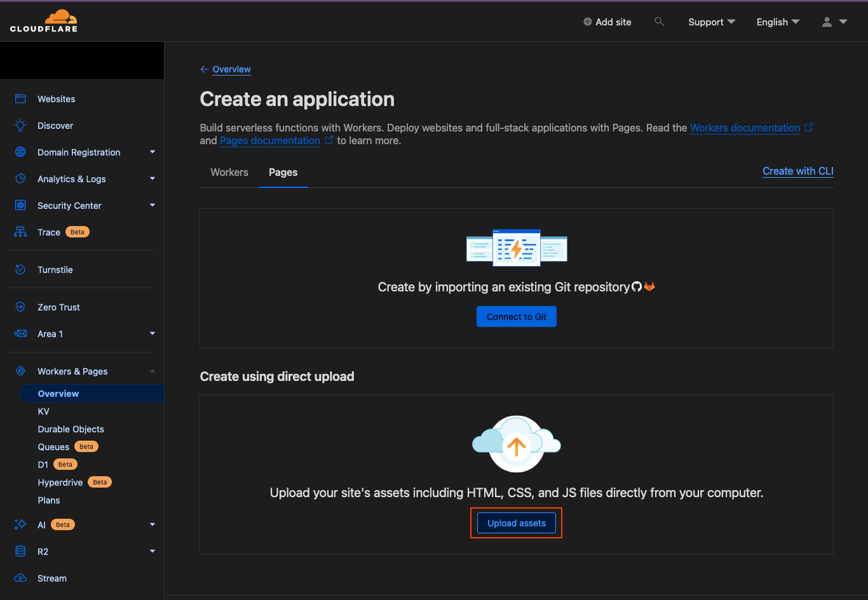Open the Pages documentation link
The height and width of the screenshot is (600, 868).
point(270,140)
